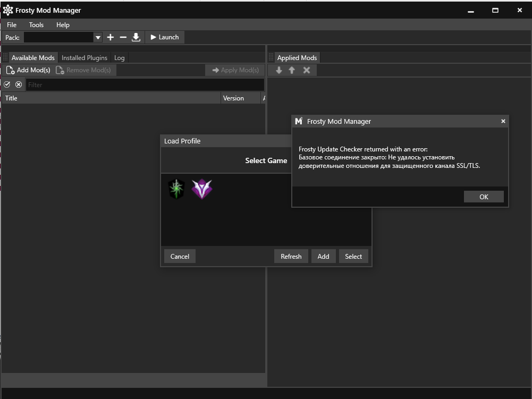Click OK in the error dialog

point(484,197)
